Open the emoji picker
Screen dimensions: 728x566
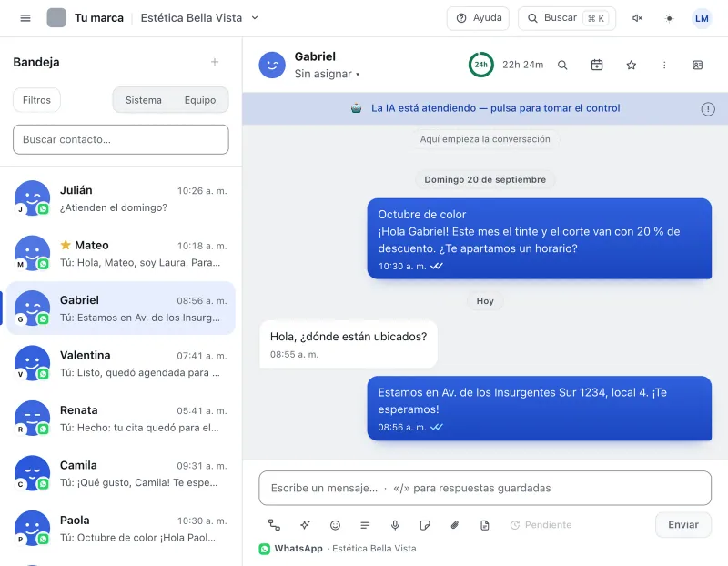pos(335,525)
